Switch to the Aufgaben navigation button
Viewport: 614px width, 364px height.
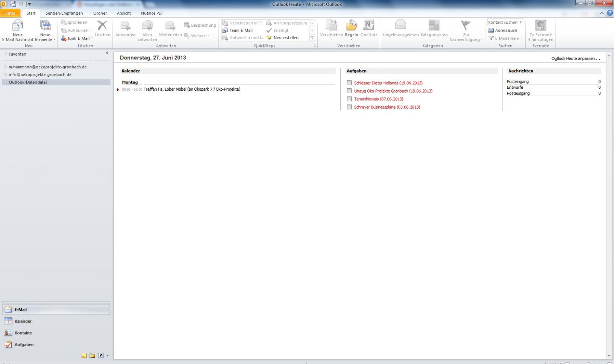[x=56, y=344]
